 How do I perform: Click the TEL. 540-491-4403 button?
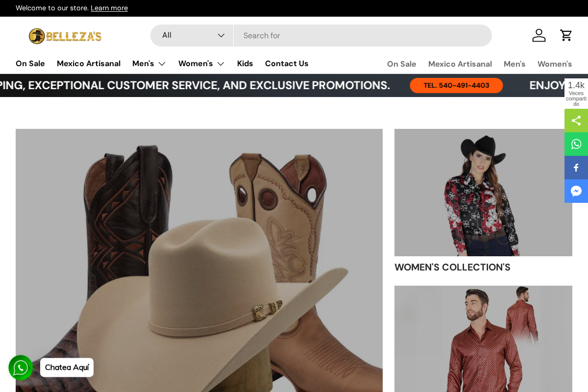pyautogui.click(x=456, y=85)
